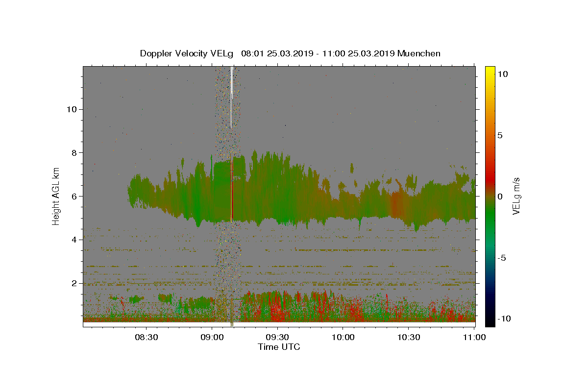
Task: Click the colorbar value 0
Action: (500, 196)
